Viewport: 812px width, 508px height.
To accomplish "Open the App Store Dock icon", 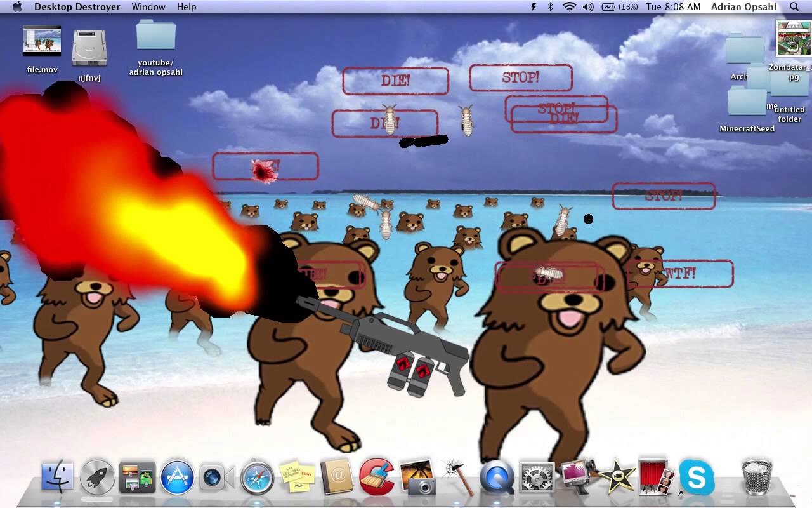I will [177, 478].
